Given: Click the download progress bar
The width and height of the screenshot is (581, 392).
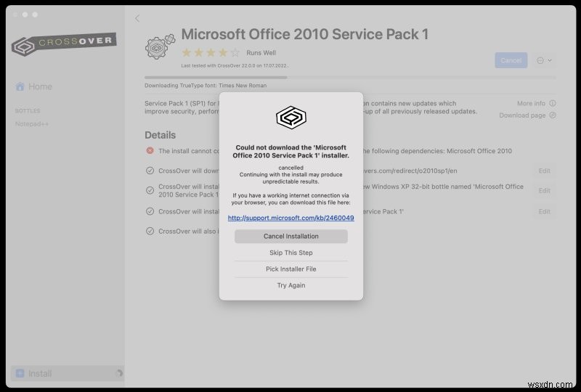Looking at the screenshot, I should coord(350,78).
